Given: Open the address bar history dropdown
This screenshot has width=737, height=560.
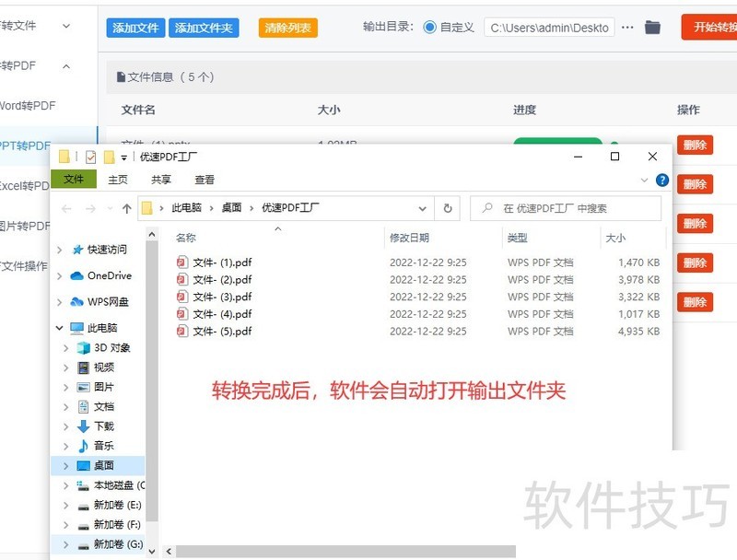Looking at the screenshot, I should pos(422,208).
